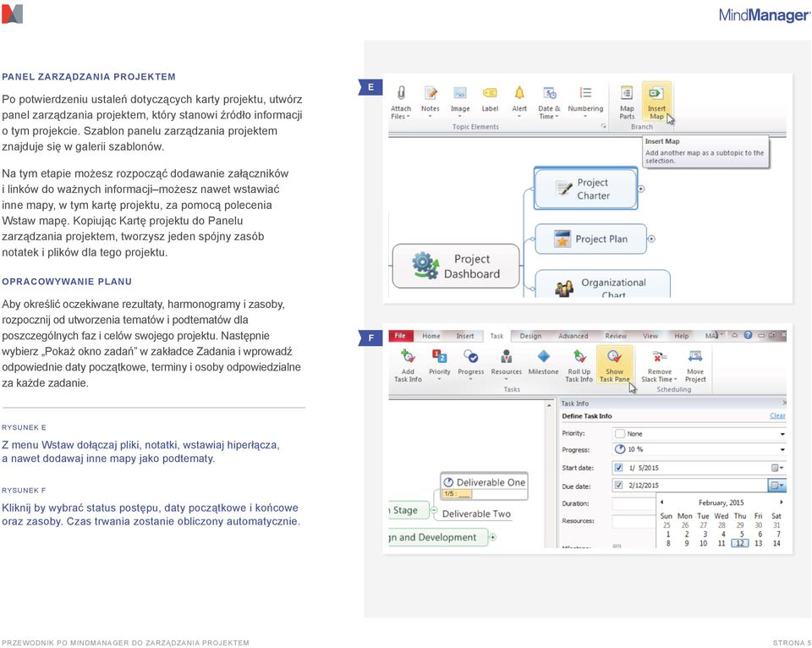Open the Priority dropdown in Task Info
This screenshot has width=812, height=648.
coord(782,434)
